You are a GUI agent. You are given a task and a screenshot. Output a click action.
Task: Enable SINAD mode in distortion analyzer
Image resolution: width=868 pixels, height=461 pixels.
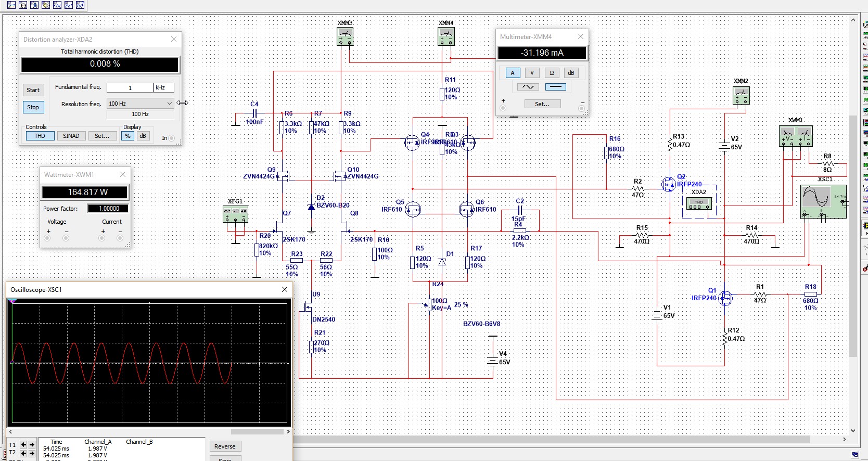(x=71, y=136)
